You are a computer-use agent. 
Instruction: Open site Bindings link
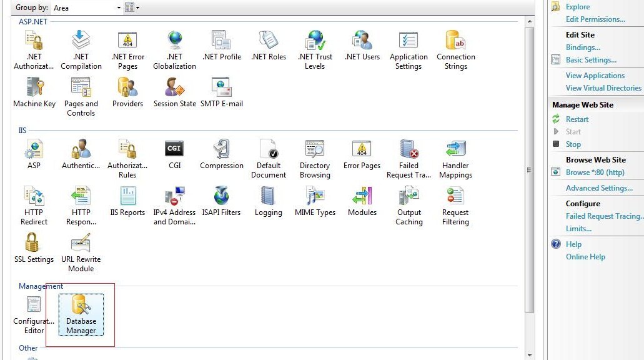(x=583, y=47)
